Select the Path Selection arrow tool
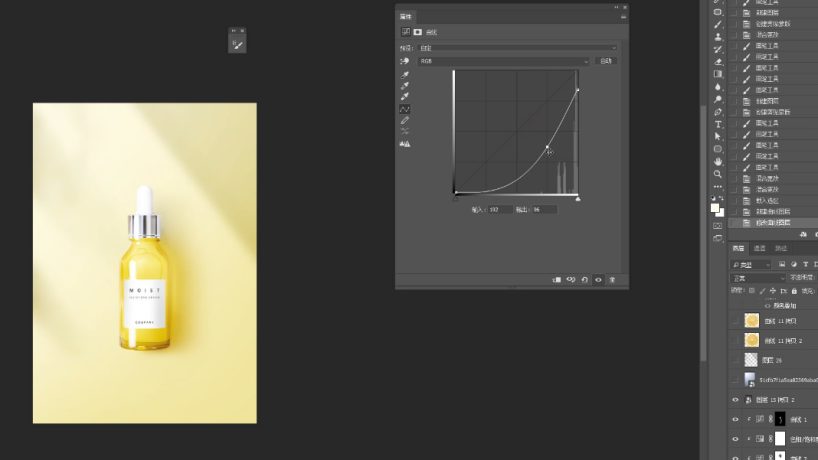 coord(718,136)
